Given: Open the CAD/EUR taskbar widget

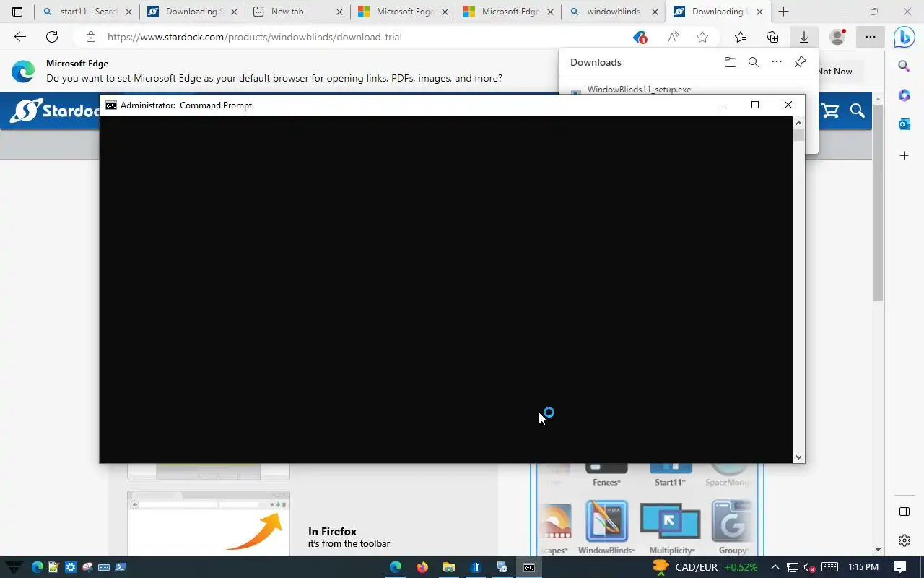Looking at the screenshot, I should 705,567.
